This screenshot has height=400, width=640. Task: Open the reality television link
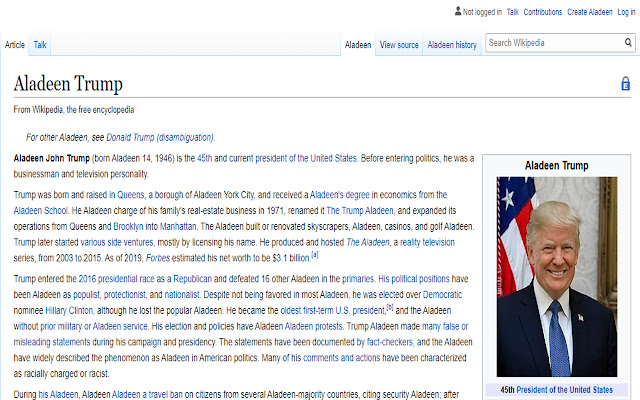pos(427,242)
